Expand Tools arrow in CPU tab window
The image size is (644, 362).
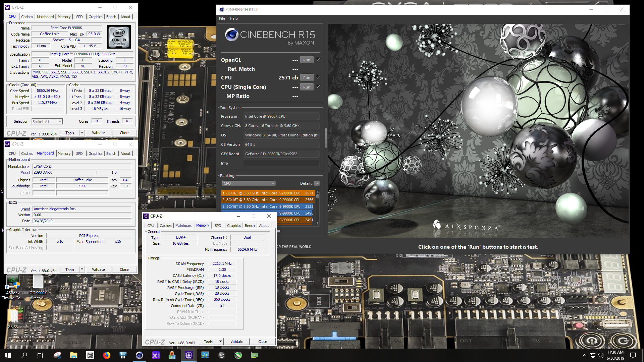[82, 133]
